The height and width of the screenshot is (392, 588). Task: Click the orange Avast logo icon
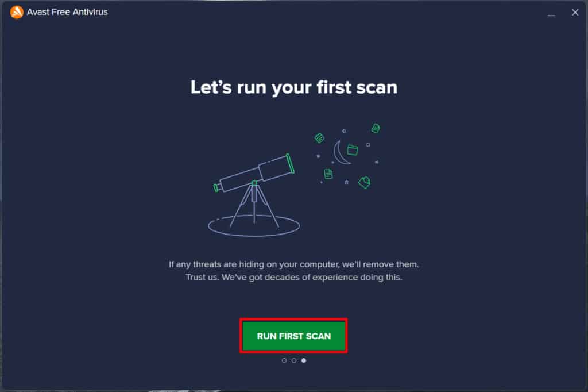(17, 12)
